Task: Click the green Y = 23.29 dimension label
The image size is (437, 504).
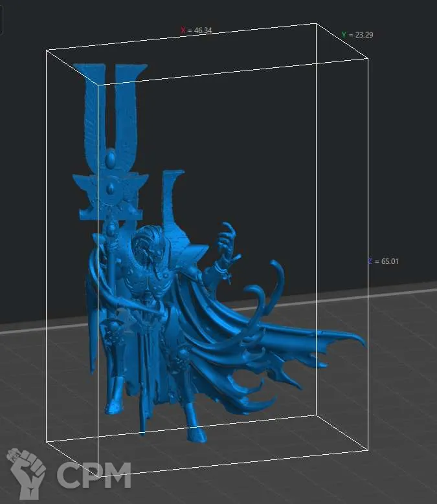Action: point(357,35)
